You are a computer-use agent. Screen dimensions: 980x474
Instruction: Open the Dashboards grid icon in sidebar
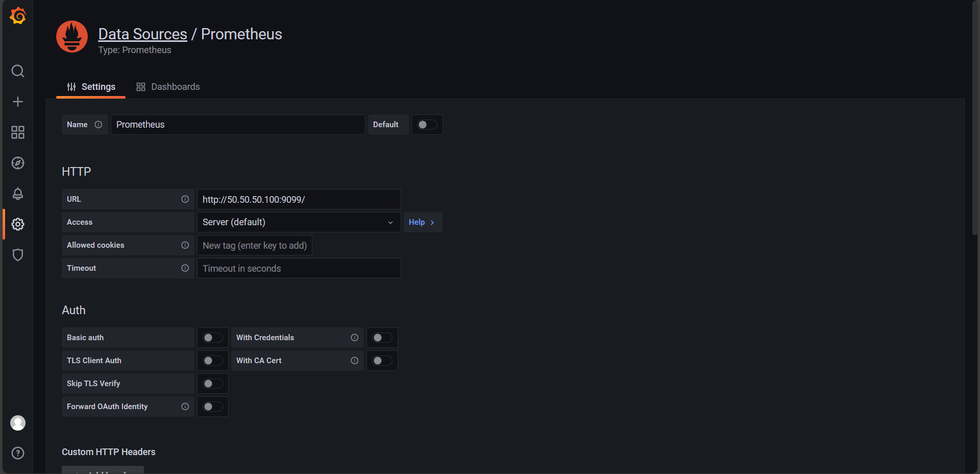point(18,132)
